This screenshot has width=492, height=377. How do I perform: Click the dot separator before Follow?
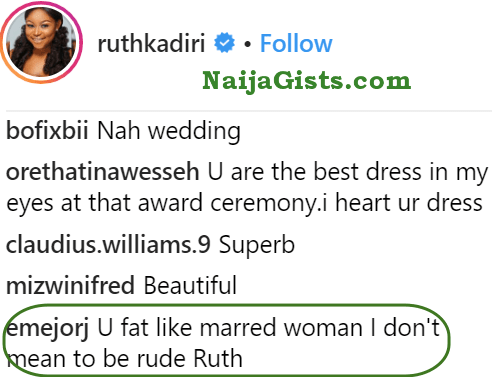pos(247,44)
